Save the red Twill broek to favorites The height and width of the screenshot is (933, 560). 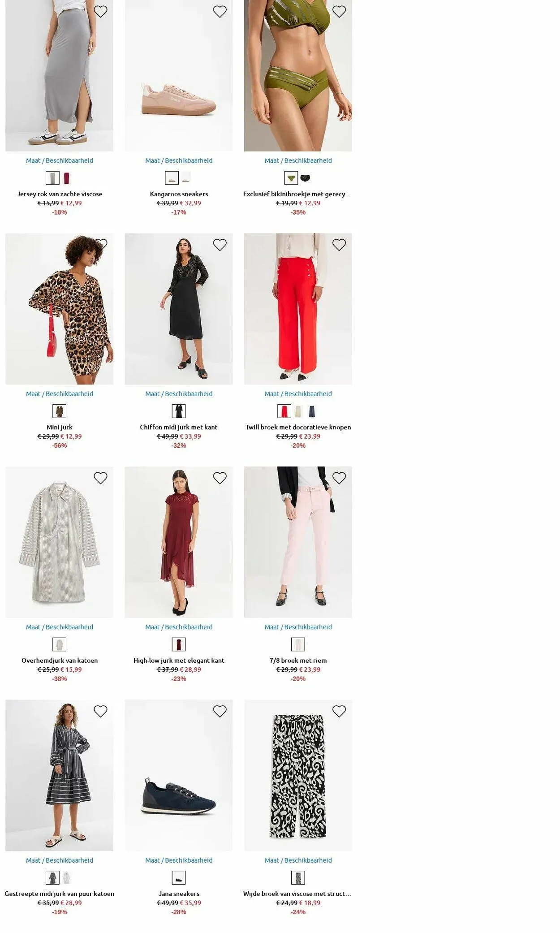click(x=339, y=245)
